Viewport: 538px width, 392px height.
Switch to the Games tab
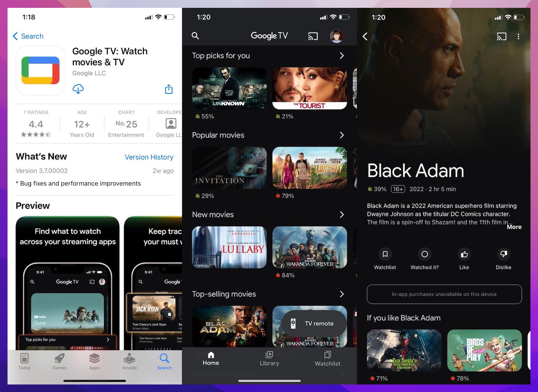click(59, 362)
